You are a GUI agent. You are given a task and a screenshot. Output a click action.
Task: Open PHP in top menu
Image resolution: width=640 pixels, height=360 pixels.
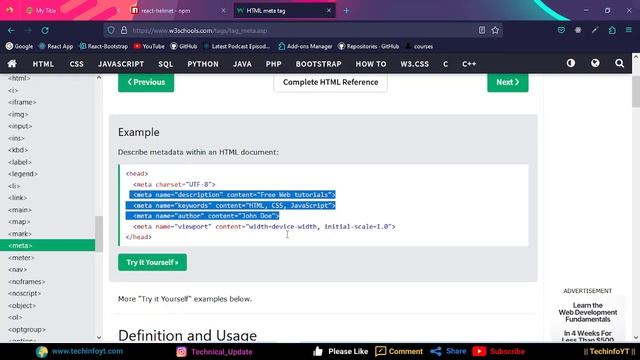(x=273, y=64)
